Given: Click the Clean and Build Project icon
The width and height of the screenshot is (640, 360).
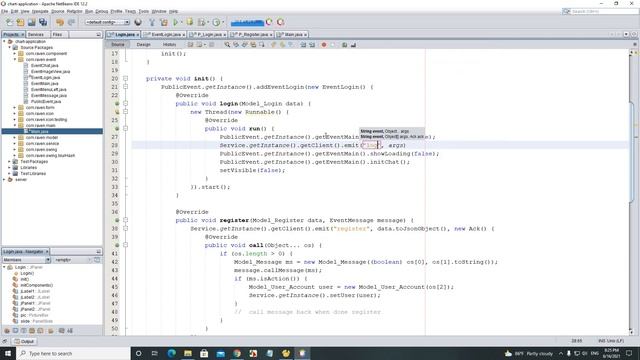Looking at the screenshot, I should point(164,22).
